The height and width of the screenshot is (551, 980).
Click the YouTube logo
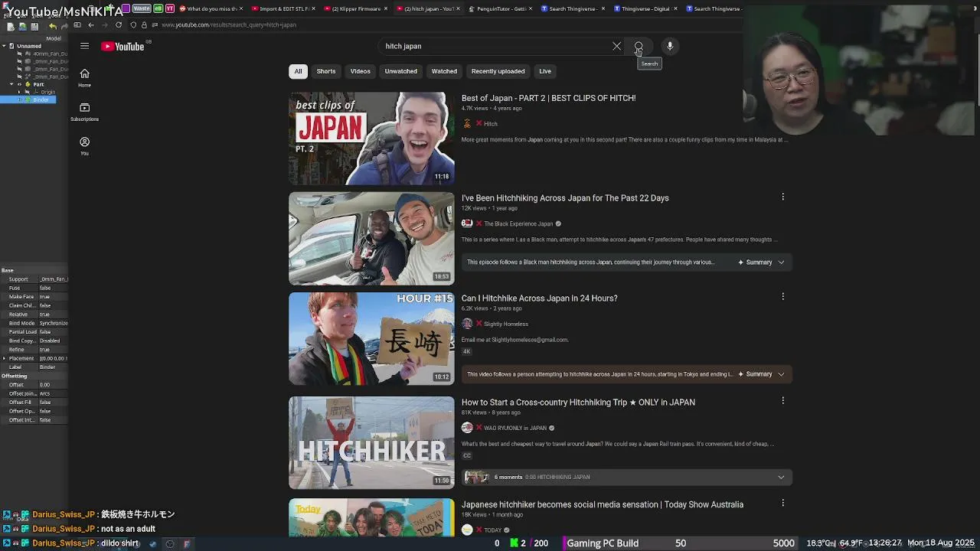(122, 47)
